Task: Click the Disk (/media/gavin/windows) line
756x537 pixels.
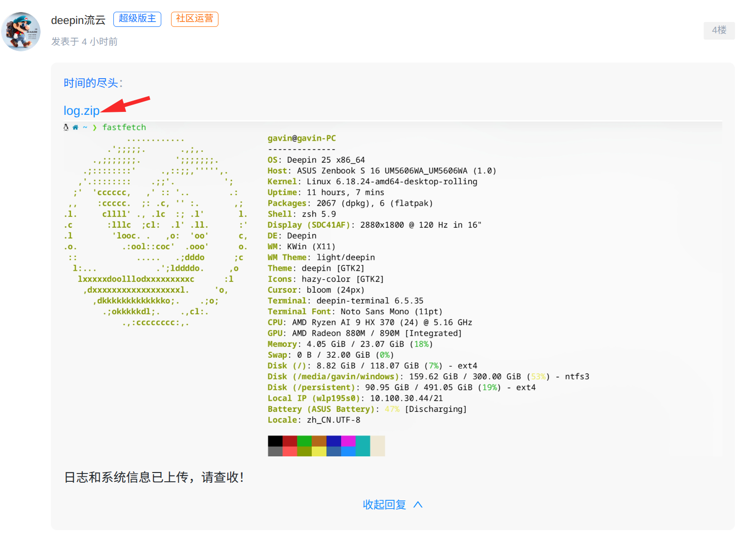Action: pos(428,376)
